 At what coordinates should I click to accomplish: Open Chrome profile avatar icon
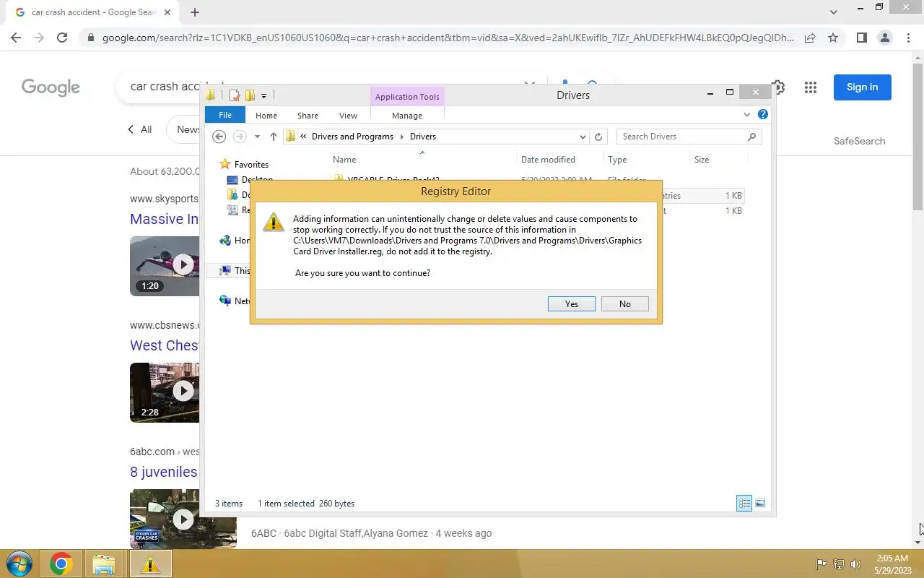884,38
